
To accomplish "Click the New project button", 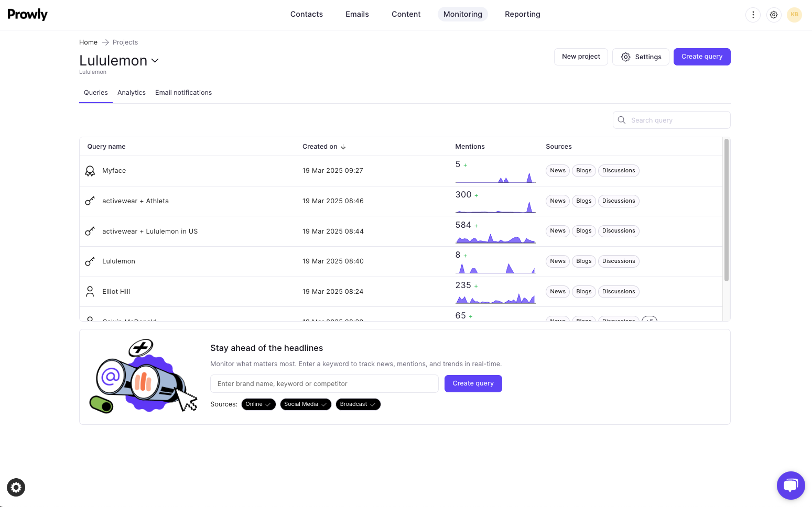I will 581,57.
